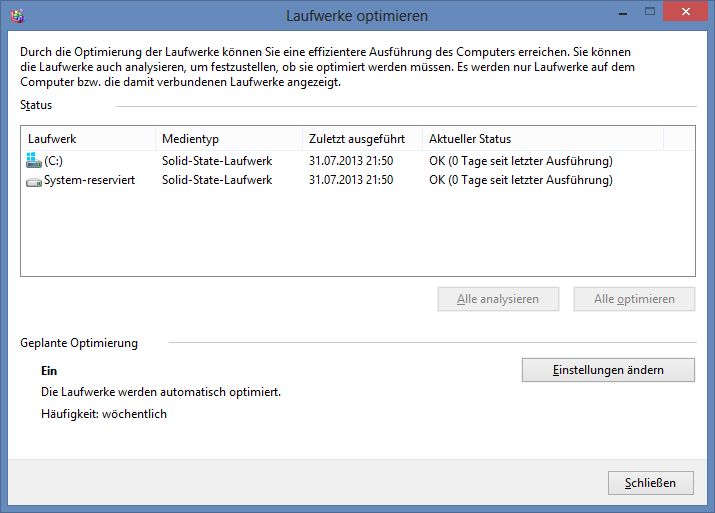The width and height of the screenshot is (715, 513).
Task: Close window with the red X button
Action: coord(685,11)
